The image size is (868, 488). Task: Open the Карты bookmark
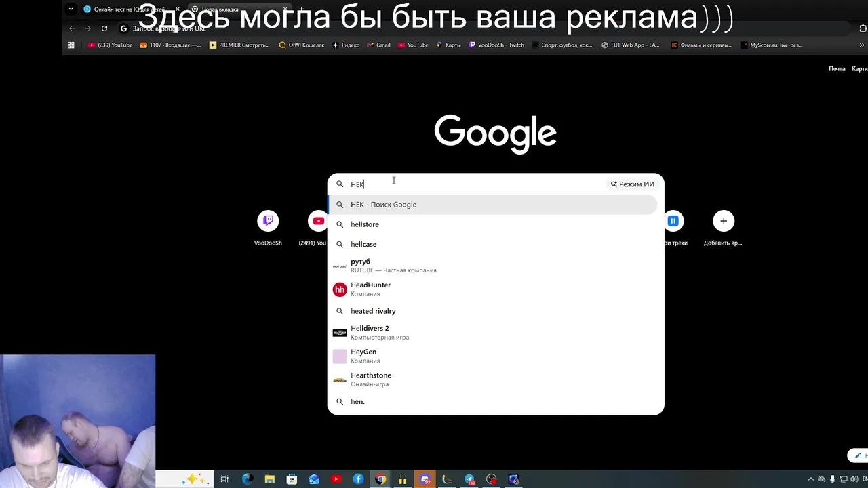449,45
